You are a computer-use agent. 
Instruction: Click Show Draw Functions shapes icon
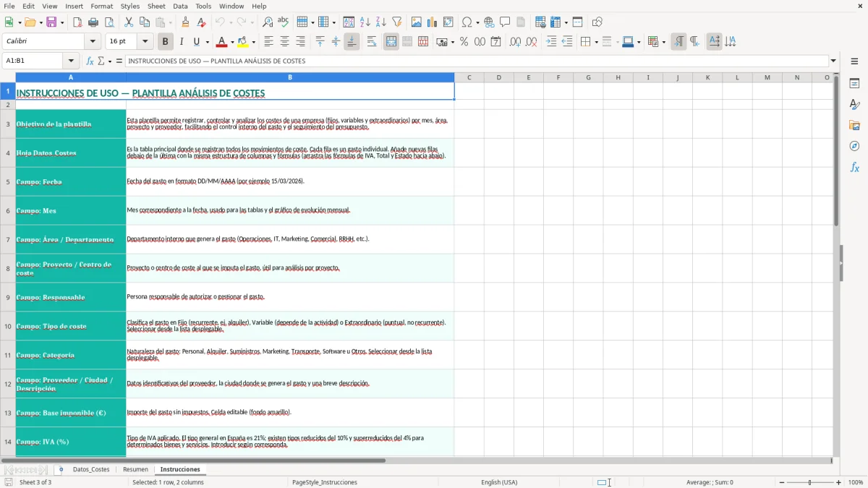click(597, 22)
